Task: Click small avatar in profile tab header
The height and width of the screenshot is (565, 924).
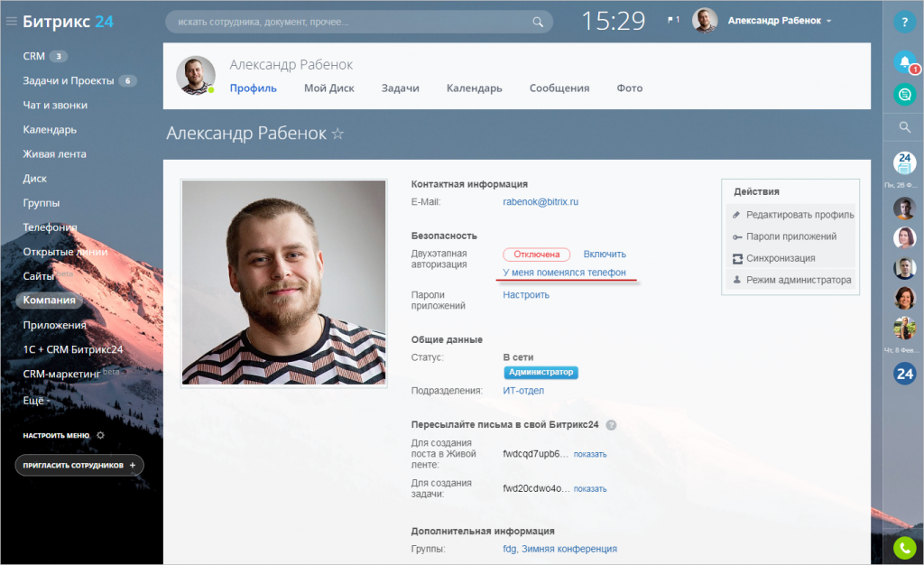Action: pyautogui.click(x=196, y=76)
